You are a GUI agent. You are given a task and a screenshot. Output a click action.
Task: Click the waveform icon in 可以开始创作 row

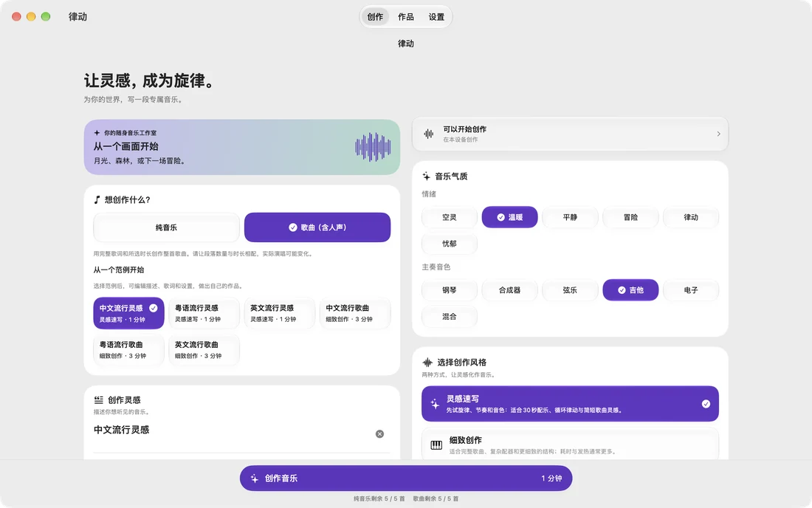(429, 134)
